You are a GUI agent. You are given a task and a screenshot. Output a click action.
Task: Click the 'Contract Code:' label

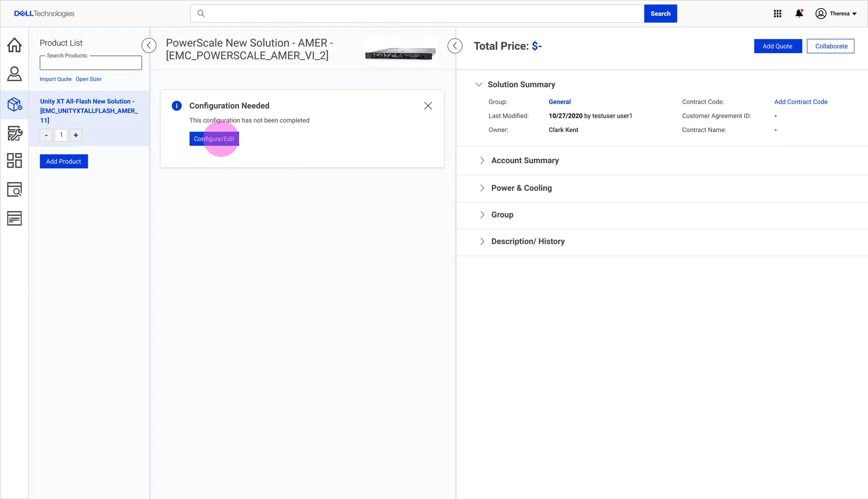703,102
